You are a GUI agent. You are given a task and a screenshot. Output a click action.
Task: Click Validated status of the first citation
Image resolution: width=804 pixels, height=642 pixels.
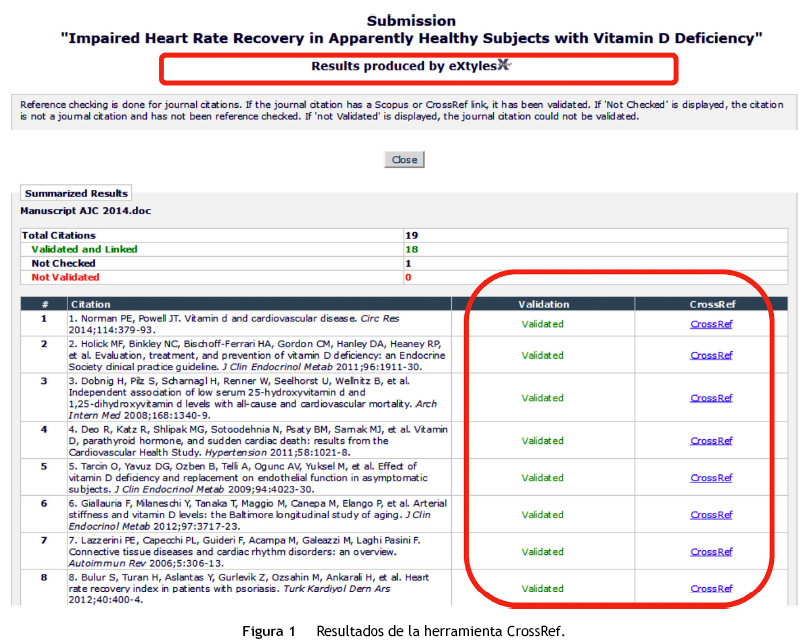(x=542, y=324)
